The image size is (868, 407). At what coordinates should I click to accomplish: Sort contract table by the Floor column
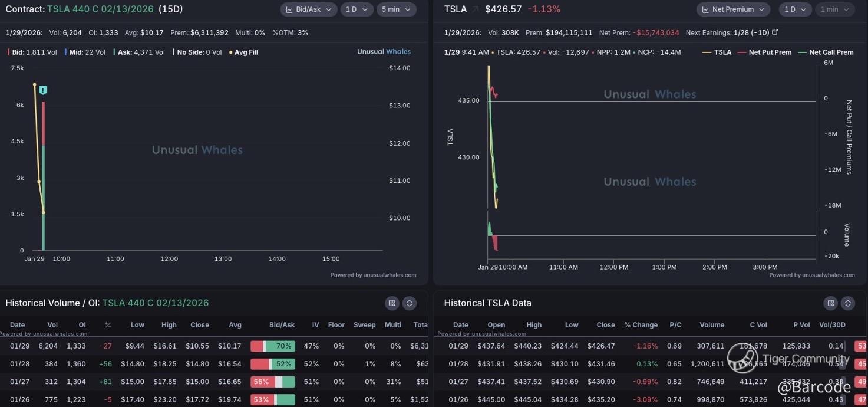pyautogui.click(x=336, y=325)
